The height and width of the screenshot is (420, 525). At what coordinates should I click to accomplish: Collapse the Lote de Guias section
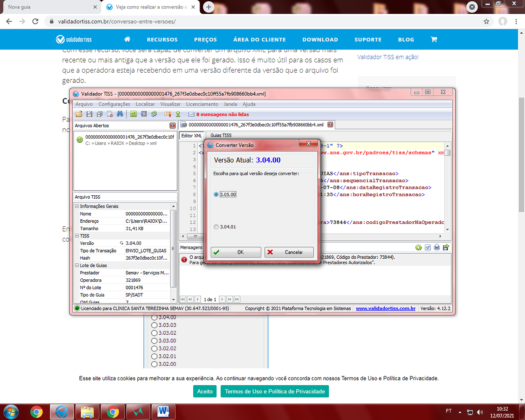76,265
